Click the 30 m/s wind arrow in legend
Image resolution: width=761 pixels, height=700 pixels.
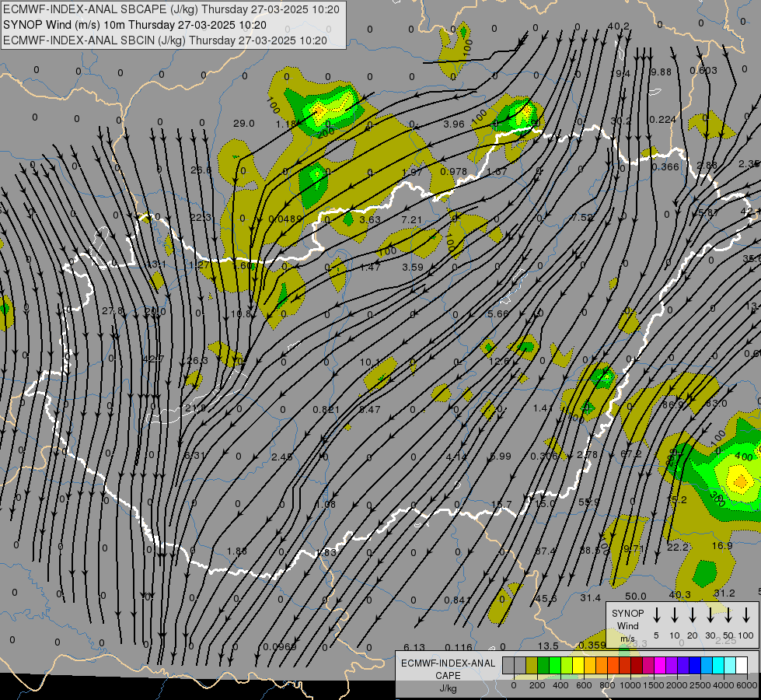[710, 615]
